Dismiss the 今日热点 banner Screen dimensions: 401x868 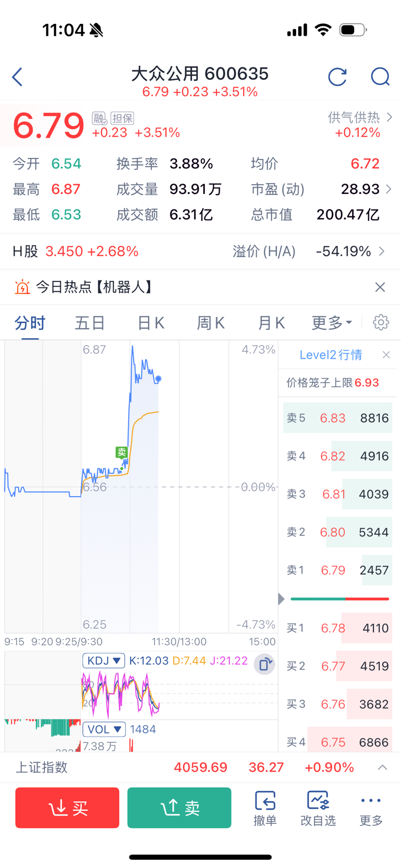(x=380, y=287)
